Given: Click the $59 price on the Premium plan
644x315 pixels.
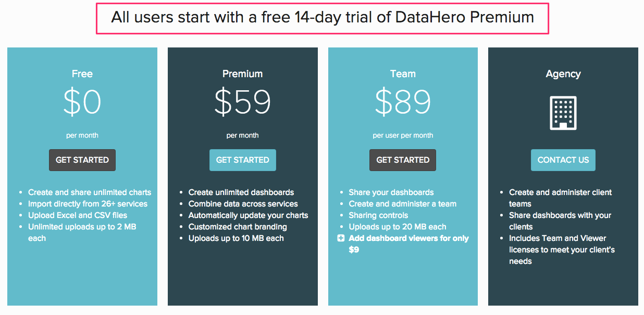Looking at the screenshot, I should point(243,102).
